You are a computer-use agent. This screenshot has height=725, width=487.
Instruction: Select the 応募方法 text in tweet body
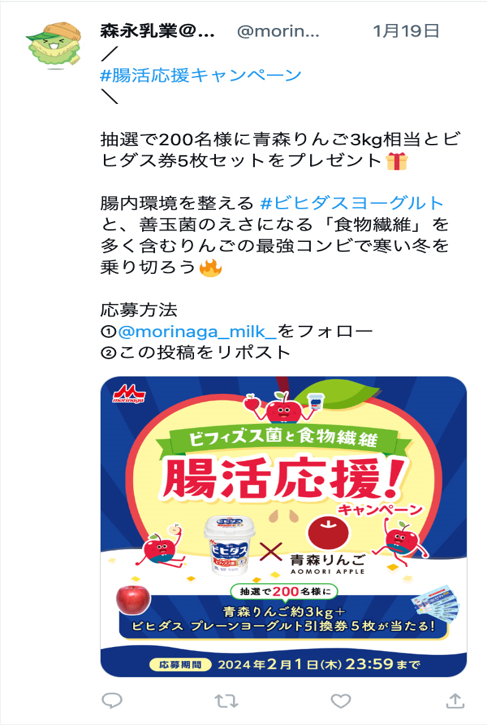coord(139,310)
